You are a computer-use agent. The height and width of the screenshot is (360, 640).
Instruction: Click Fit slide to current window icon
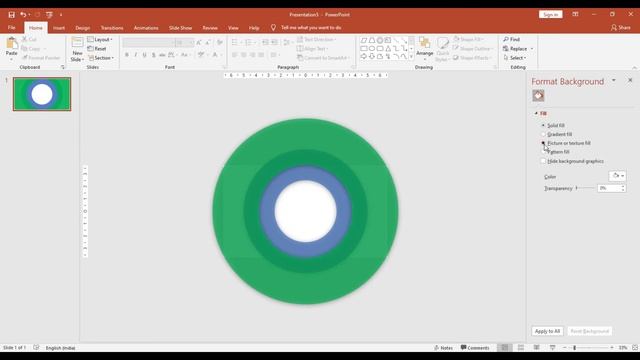point(635,347)
